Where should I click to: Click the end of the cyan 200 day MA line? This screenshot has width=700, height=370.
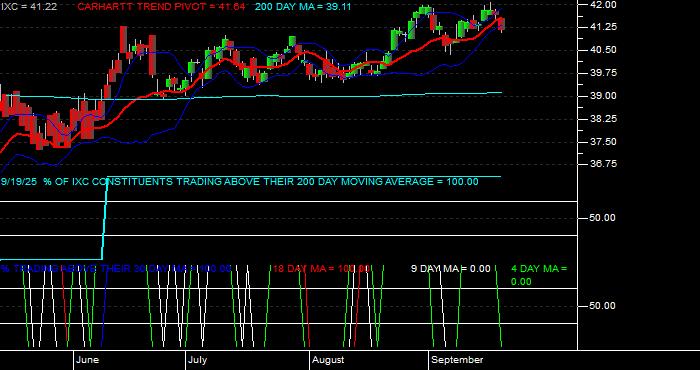[x=501, y=93]
